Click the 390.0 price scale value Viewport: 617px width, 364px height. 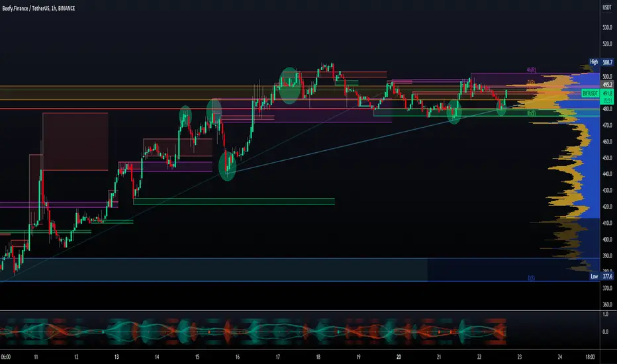(x=607, y=255)
